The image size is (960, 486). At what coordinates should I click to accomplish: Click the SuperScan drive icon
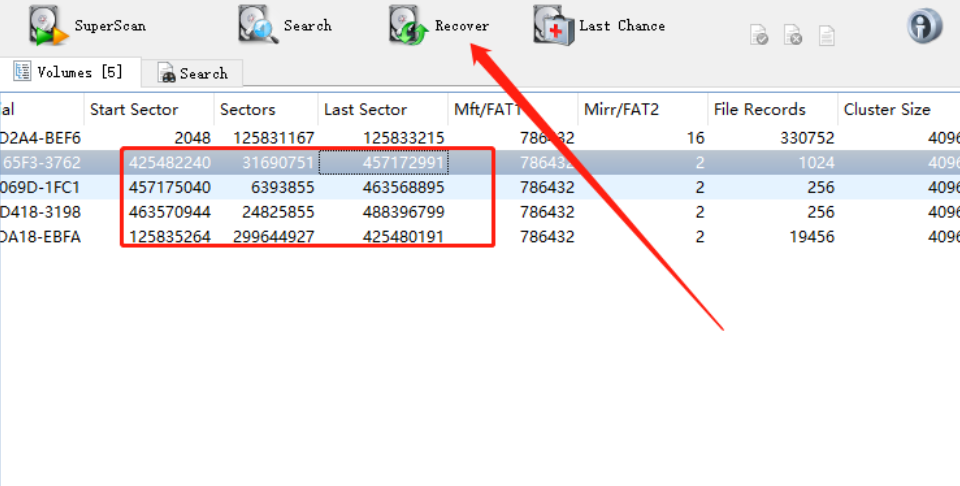tap(48, 26)
